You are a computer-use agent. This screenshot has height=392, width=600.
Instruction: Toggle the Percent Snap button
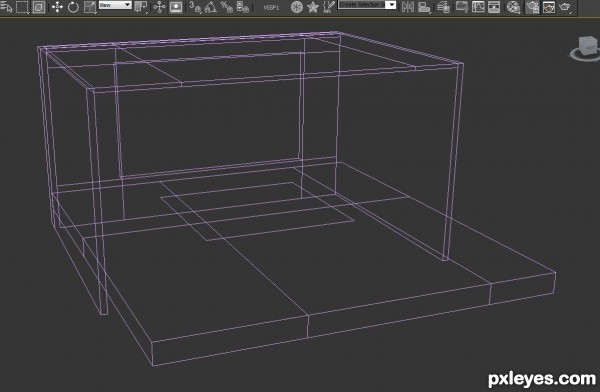pos(227,7)
